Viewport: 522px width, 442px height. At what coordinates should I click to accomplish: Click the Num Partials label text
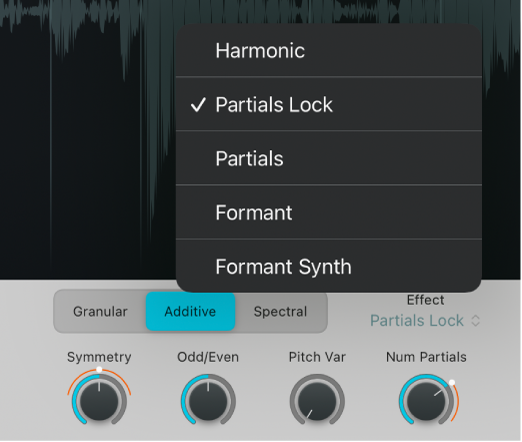click(426, 357)
